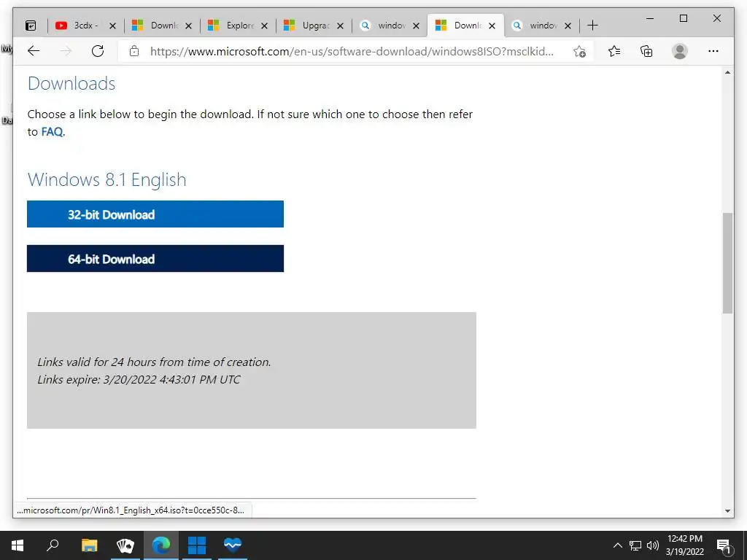The height and width of the screenshot is (560, 747).
Task: Click the Windows 8.1 English heading
Action: coord(107,180)
